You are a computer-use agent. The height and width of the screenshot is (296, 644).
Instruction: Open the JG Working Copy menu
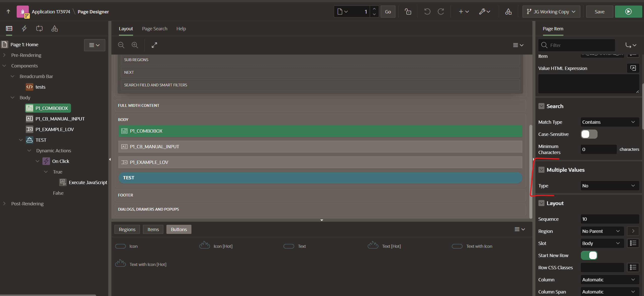pyautogui.click(x=551, y=12)
